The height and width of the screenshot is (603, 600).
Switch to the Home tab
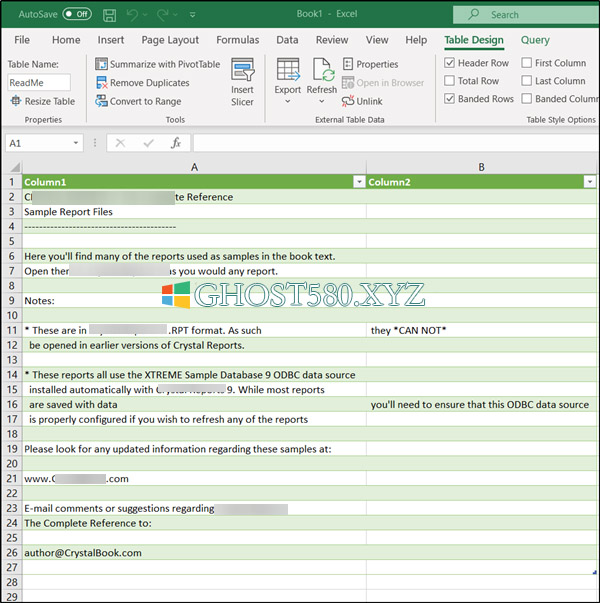click(66, 40)
